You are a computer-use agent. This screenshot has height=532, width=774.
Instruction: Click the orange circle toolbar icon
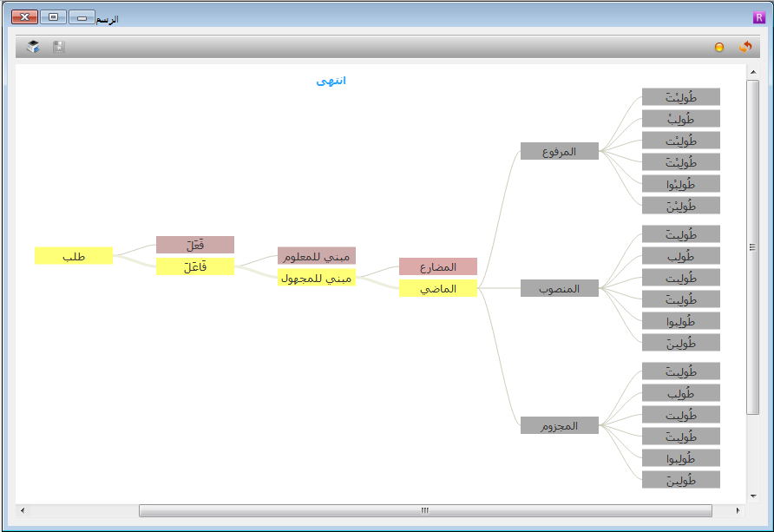719,48
